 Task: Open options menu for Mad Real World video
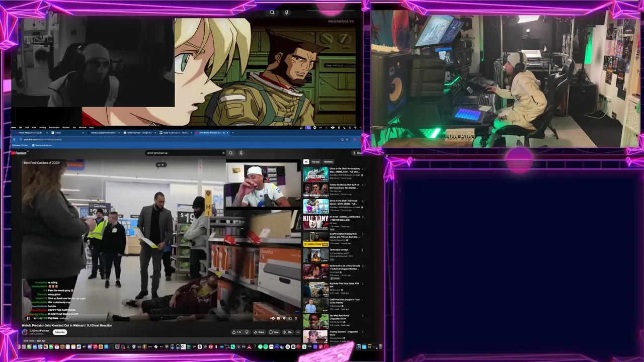(x=363, y=316)
